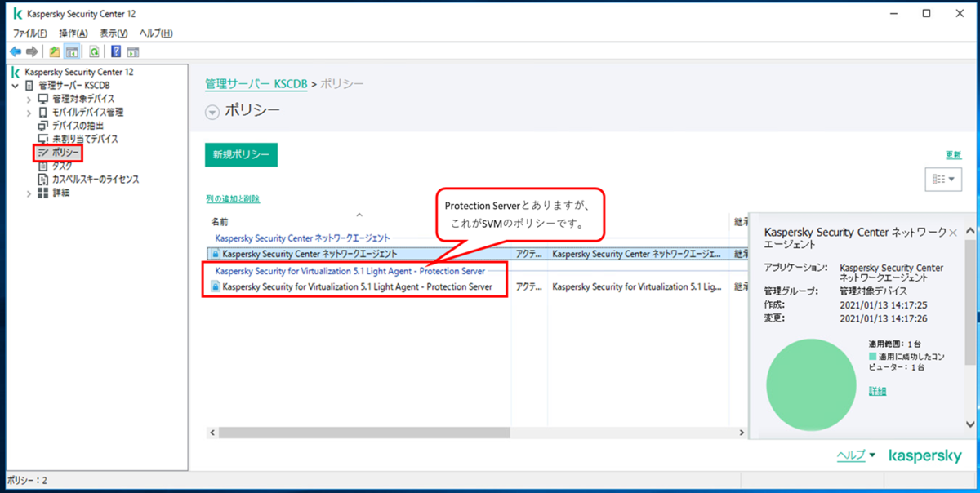Screen dimensions: 980x493
Task: Click the icon beside デバイスの抽出
Action: [x=43, y=126]
